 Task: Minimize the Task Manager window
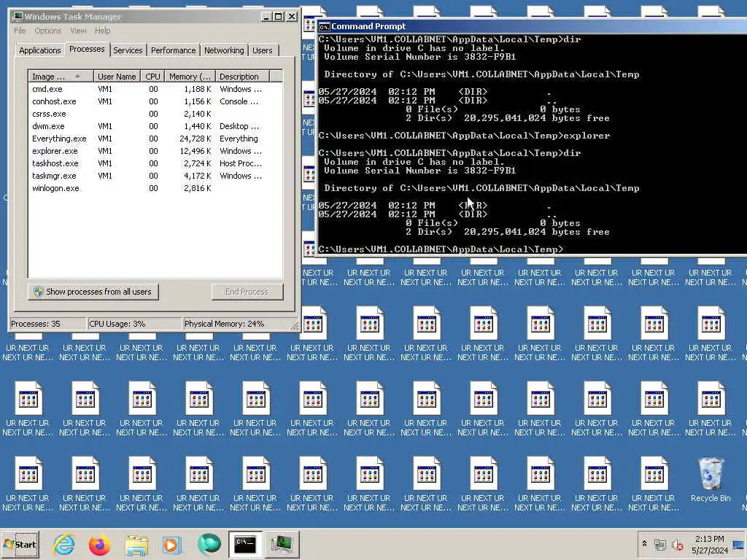coord(266,17)
